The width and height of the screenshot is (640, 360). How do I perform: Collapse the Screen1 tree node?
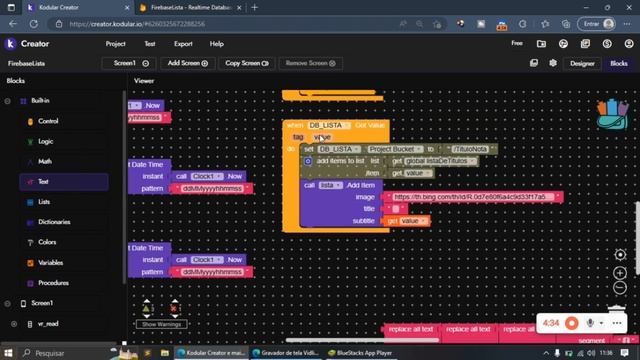point(7,303)
